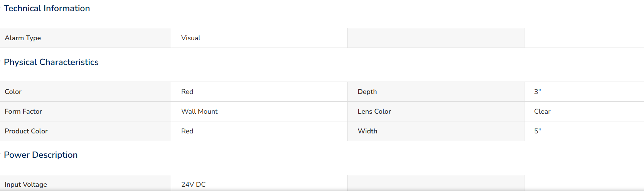Click the empty cell beside Visual

tap(436, 38)
